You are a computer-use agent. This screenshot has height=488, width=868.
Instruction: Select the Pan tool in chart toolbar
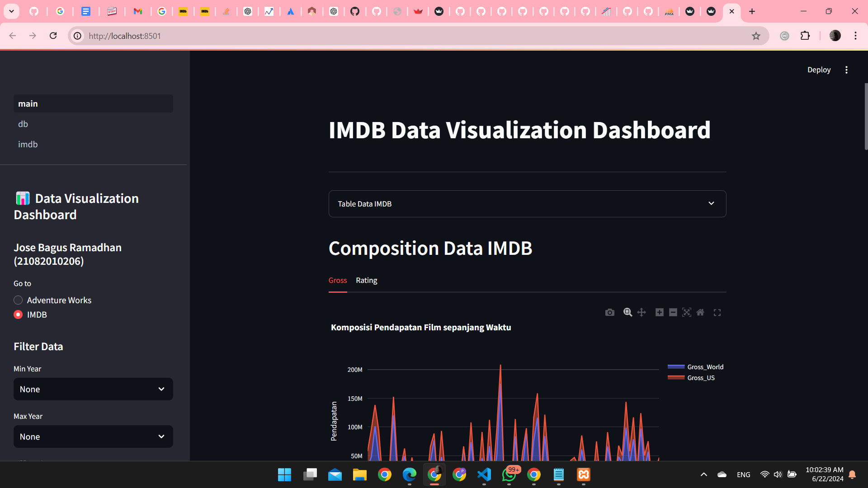[641, 312]
